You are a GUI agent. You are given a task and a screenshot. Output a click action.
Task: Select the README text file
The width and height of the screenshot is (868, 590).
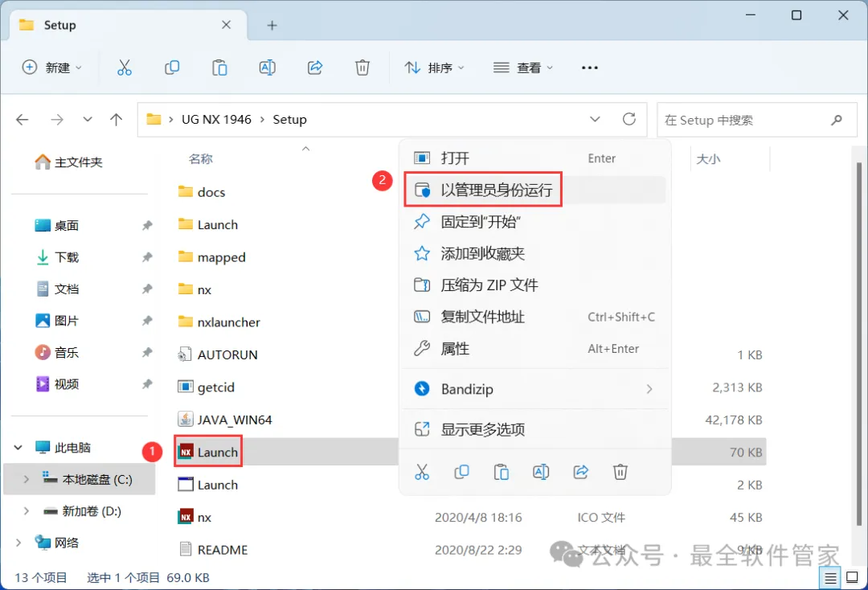[x=212, y=550]
